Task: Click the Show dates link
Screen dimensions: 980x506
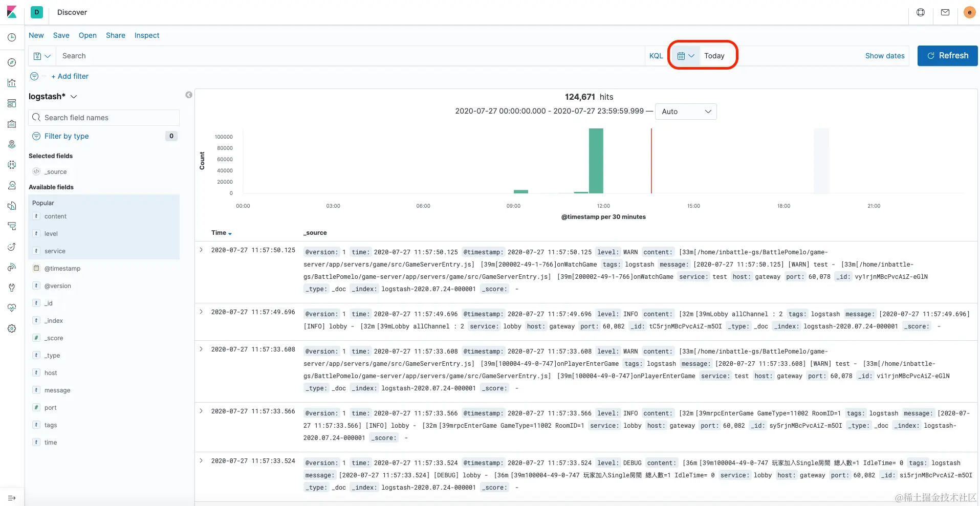Action: point(885,56)
